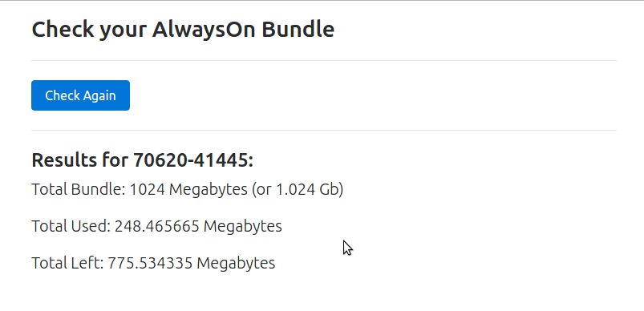This screenshot has width=644, height=311.
Task: Click the 775.534335 remaining value
Action: pyautogui.click(x=150, y=263)
